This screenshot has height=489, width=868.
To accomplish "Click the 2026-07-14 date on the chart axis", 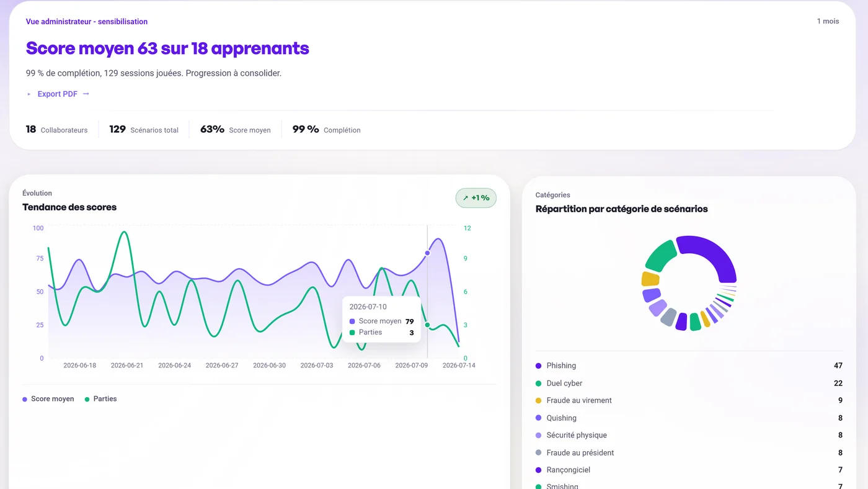I will coord(459,366).
